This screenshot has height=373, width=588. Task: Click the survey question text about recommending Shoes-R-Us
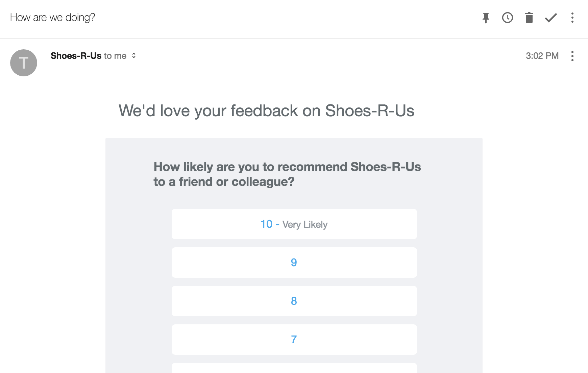click(287, 174)
